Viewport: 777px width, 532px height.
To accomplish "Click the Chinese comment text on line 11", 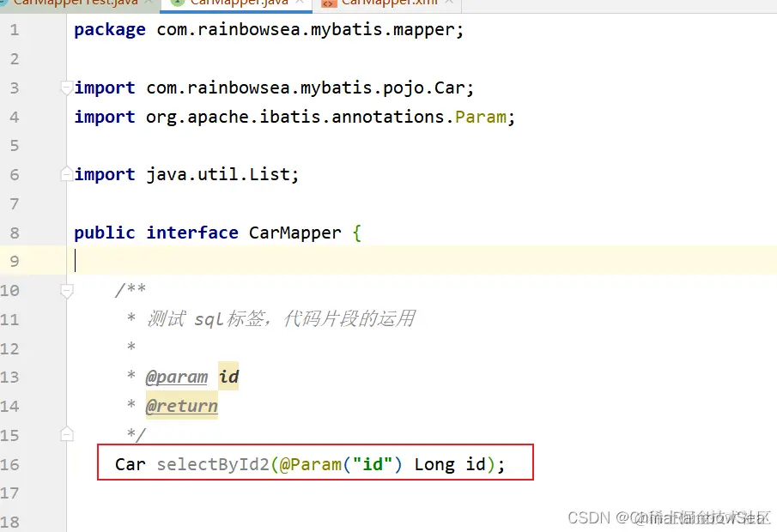I will point(282,318).
